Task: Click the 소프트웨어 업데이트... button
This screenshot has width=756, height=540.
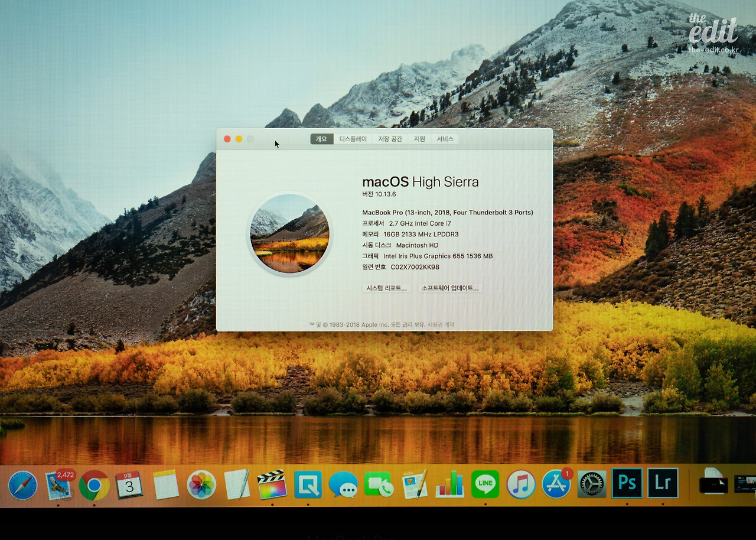Action: click(x=450, y=288)
